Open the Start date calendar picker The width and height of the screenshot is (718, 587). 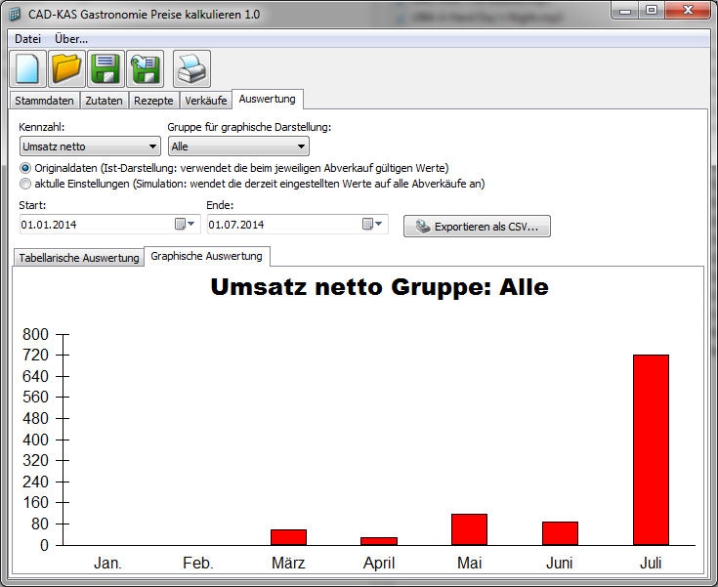(186, 224)
